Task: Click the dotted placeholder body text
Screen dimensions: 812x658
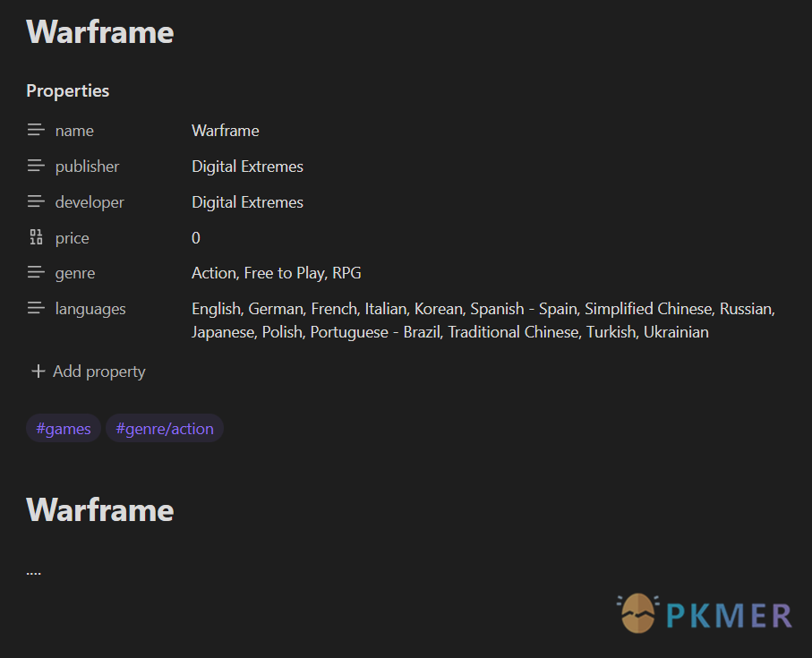Action: (x=34, y=573)
